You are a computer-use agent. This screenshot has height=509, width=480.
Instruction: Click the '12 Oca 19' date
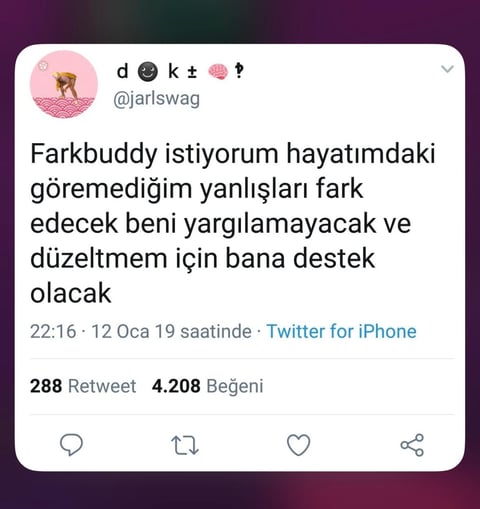[x=133, y=331]
